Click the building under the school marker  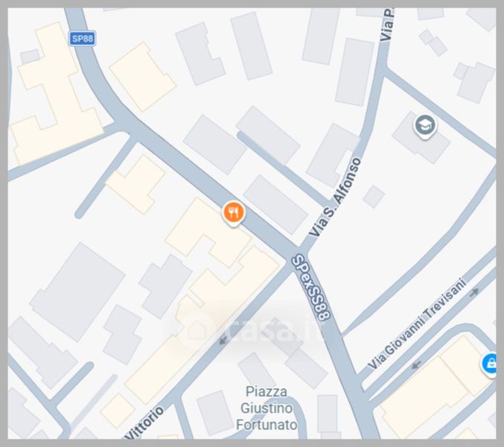(x=421, y=138)
